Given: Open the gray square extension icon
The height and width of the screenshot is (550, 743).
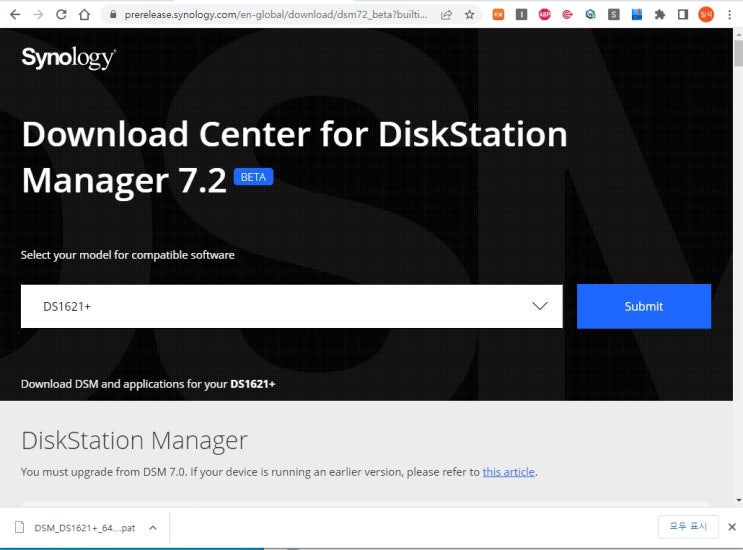Looking at the screenshot, I should coord(521,15).
